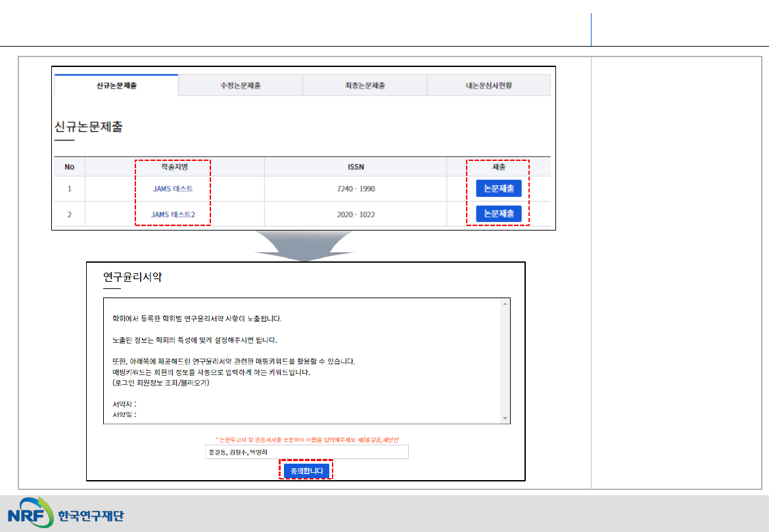Open the JAMS 테스트2 journal link
Screen dimensions: 769x532
click(173, 214)
